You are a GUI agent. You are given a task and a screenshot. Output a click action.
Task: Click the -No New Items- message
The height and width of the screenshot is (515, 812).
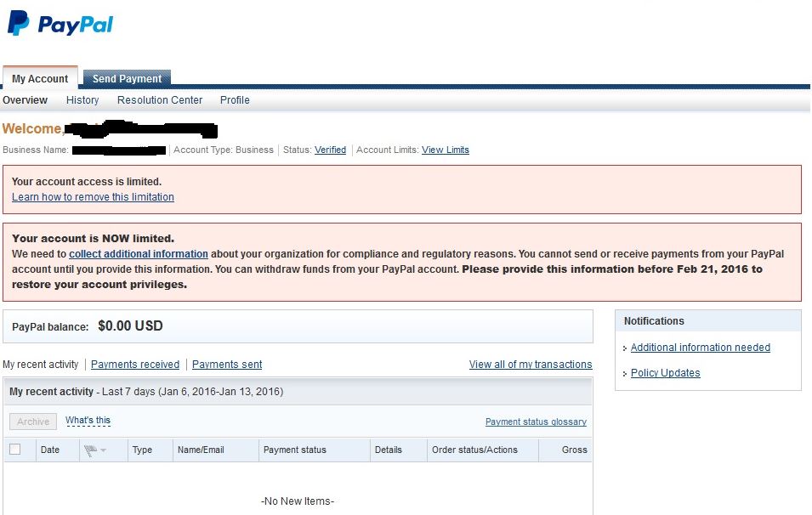click(298, 501)
